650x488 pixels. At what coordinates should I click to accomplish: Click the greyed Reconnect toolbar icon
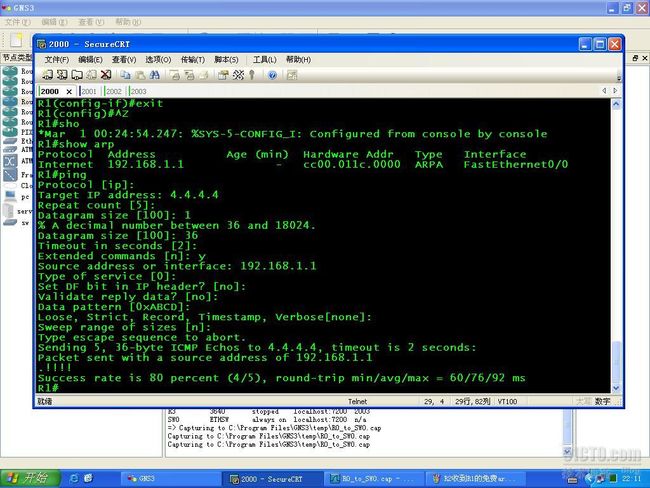(91, 75)
